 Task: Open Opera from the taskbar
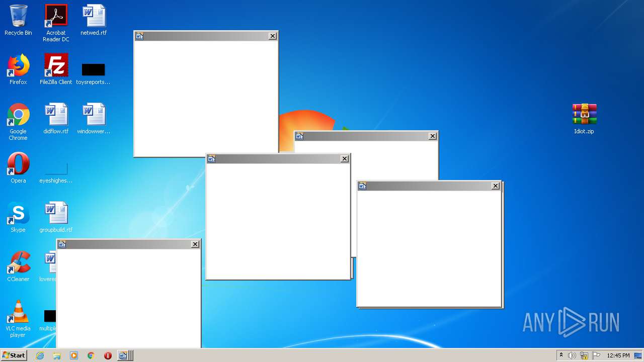click(108, 355)
